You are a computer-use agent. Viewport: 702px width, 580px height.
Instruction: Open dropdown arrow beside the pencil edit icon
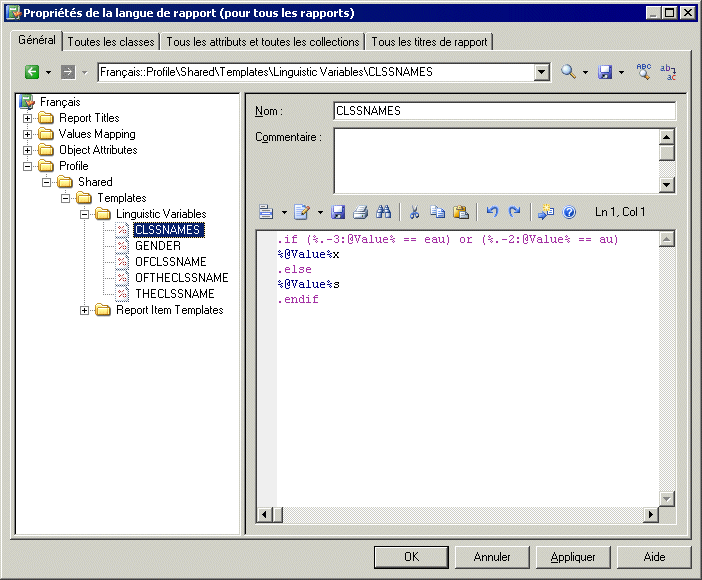(320, 212)
